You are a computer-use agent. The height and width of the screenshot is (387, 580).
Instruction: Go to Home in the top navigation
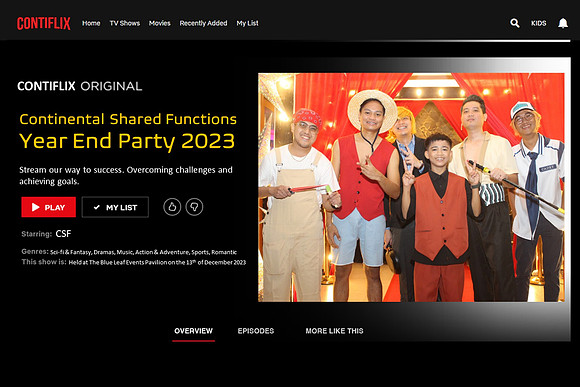coord(91,23)
